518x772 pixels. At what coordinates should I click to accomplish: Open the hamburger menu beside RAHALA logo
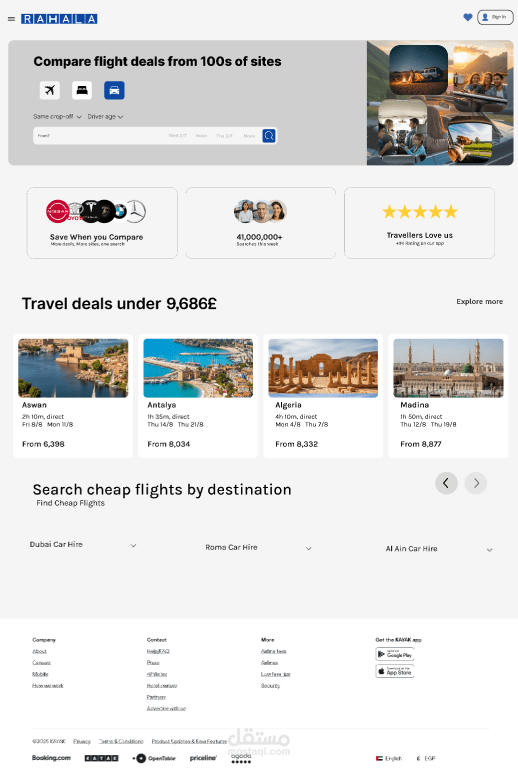point(11,19)
